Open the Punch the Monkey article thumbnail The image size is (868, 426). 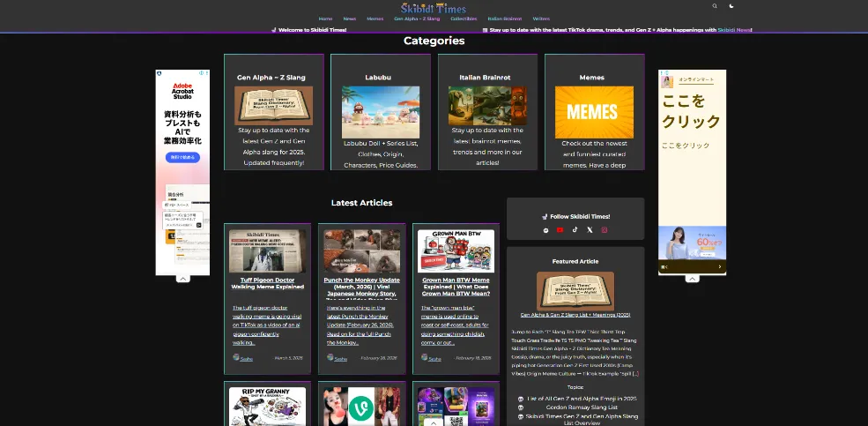pyautogui.click(x=361, y=251)
